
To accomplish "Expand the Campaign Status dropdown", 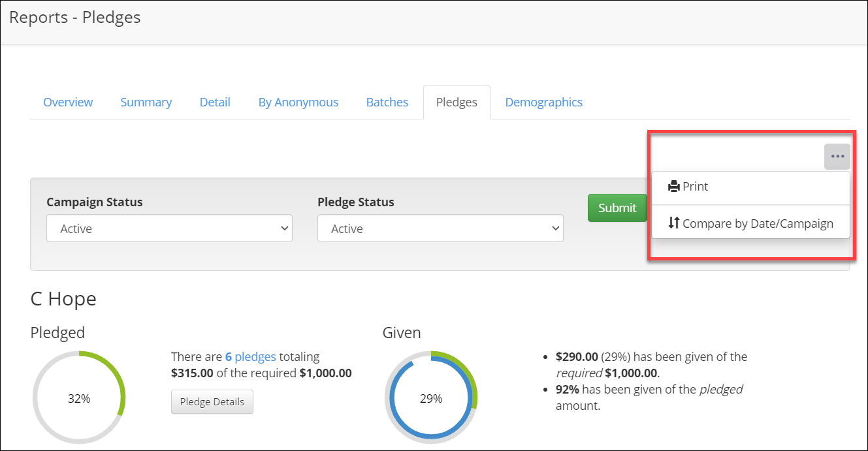I will 169,229.
